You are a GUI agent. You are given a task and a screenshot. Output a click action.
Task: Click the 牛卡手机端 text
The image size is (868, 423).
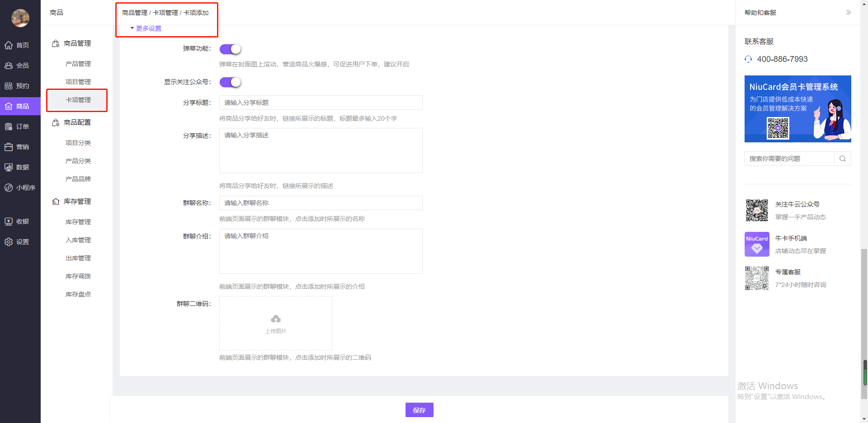[791, 238]
